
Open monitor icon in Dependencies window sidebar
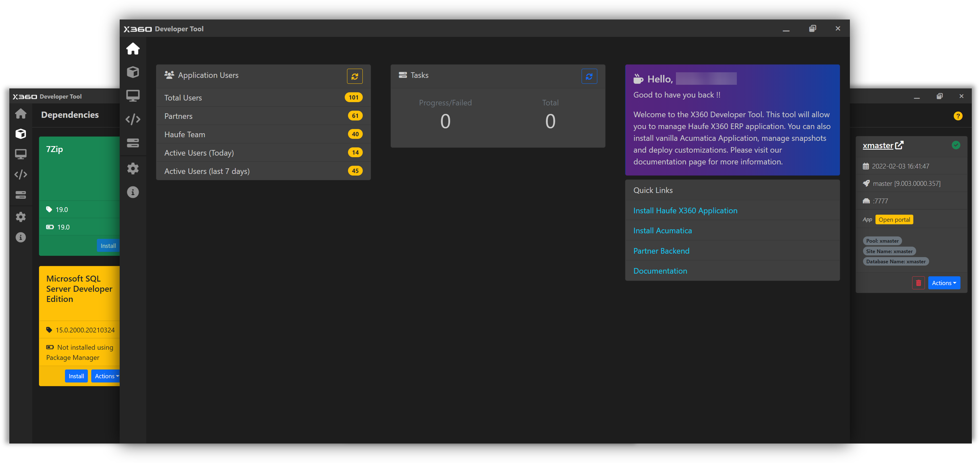click(x=21, y=154)
